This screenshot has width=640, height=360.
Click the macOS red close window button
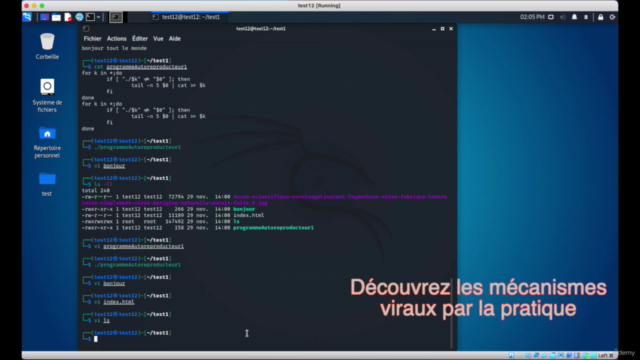pos(27,6)
